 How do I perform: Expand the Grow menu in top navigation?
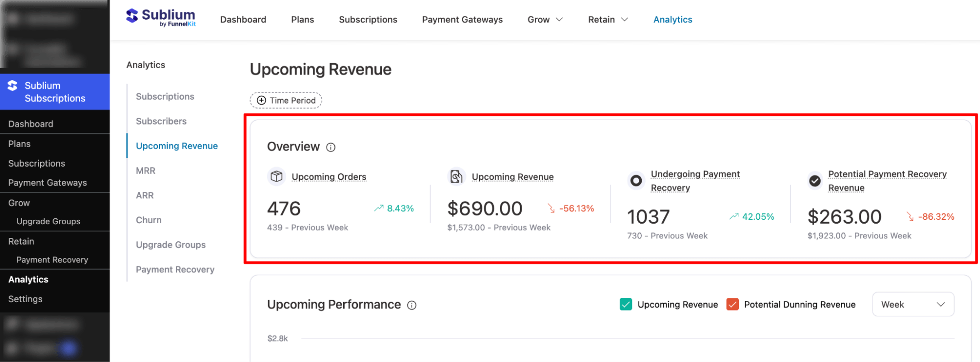(545, 20)
